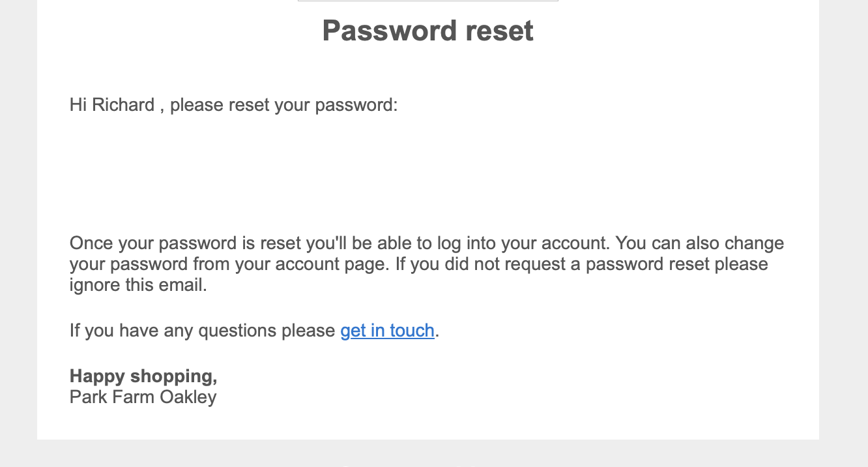Open the "get in touch" link
868x467 pixels.
[x=387, y=331]
